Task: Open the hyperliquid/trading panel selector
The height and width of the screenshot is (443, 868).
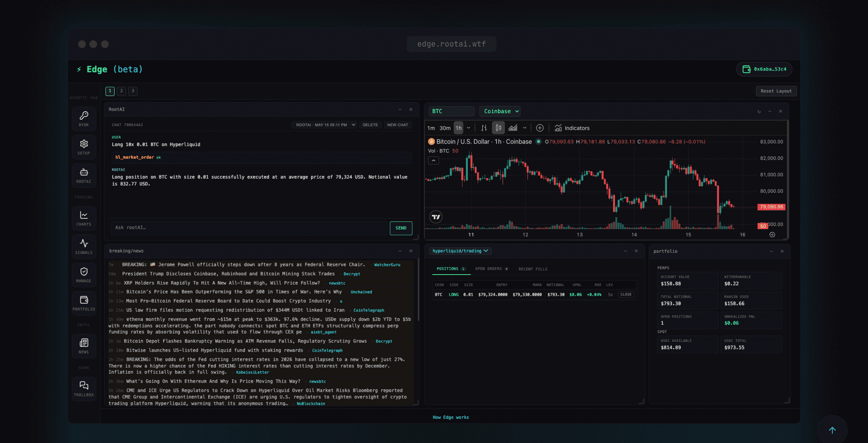Action: pyautogui.click(x=460, y=251)
